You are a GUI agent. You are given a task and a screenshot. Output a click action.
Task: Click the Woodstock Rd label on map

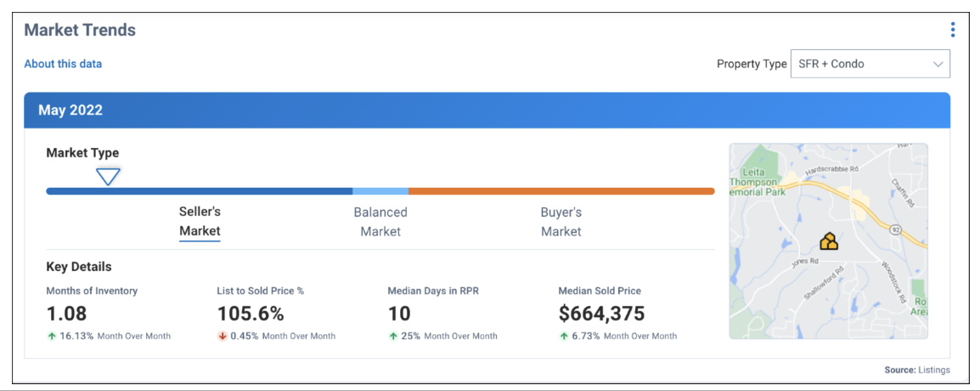[x=893, y=282]
